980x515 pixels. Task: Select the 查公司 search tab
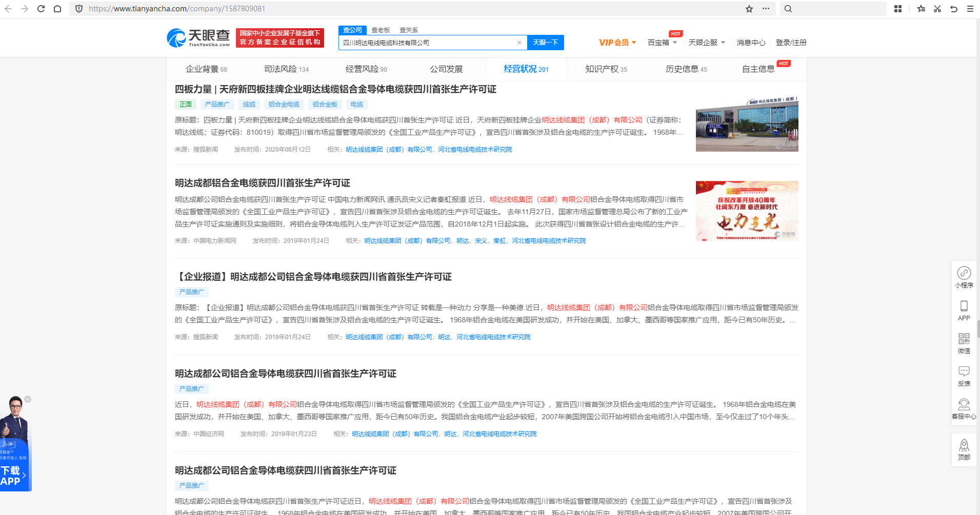pos(352,30)
